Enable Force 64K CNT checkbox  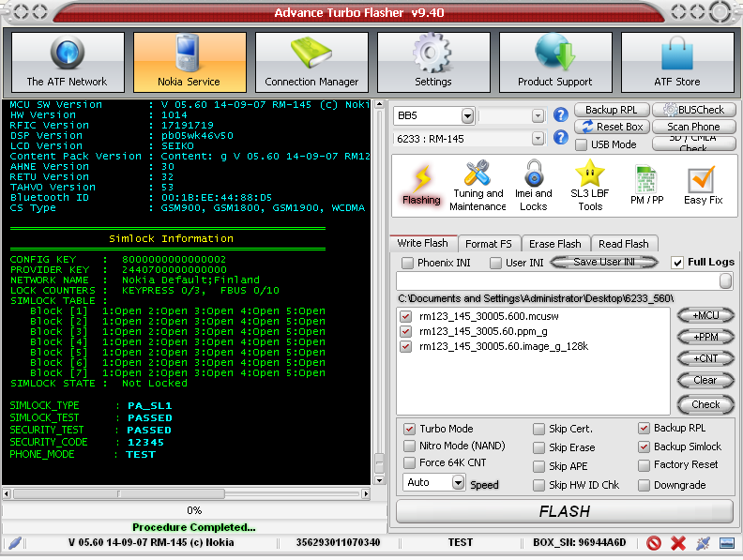click(409, 462)
